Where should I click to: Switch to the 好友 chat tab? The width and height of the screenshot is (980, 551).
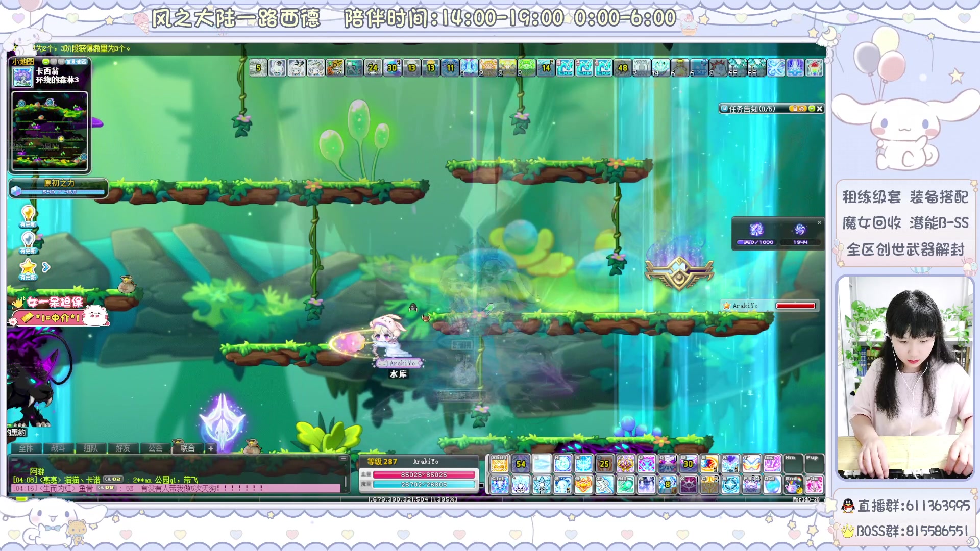[x=123, y=448]
